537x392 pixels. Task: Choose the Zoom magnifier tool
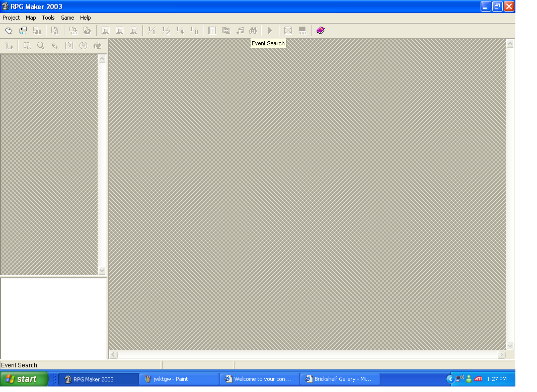41,46
